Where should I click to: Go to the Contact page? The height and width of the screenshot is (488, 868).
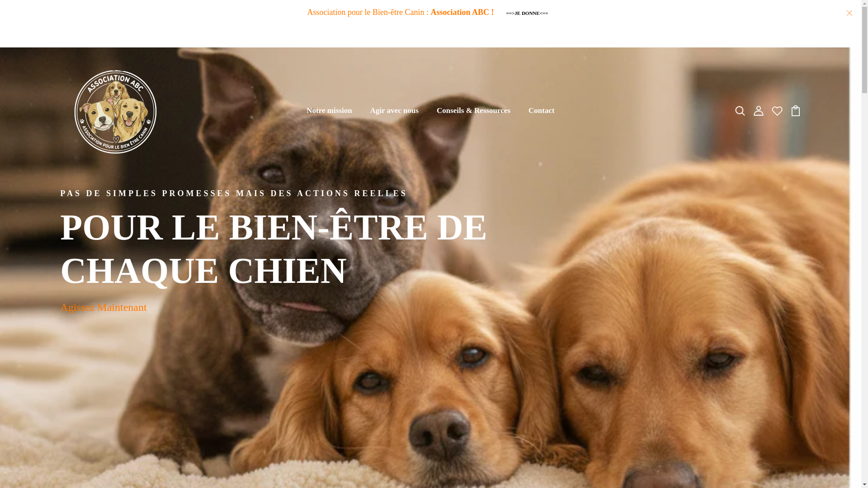pos(541,111)
